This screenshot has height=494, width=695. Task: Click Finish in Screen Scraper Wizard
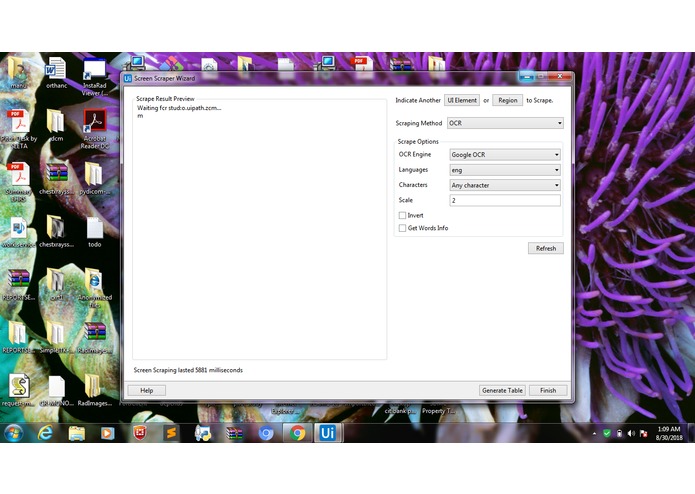(548, 390)
